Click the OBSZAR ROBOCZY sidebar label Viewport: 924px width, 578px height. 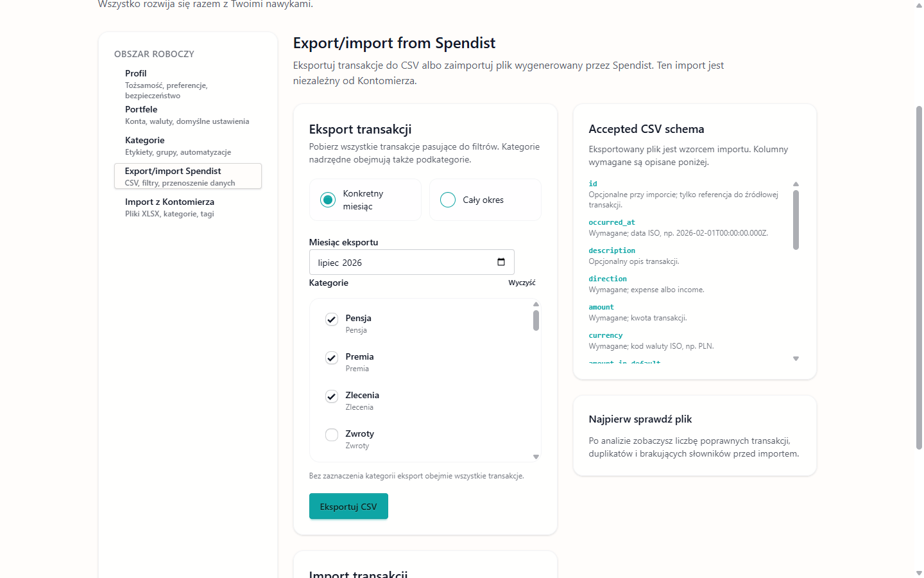[x=154, y=54]
